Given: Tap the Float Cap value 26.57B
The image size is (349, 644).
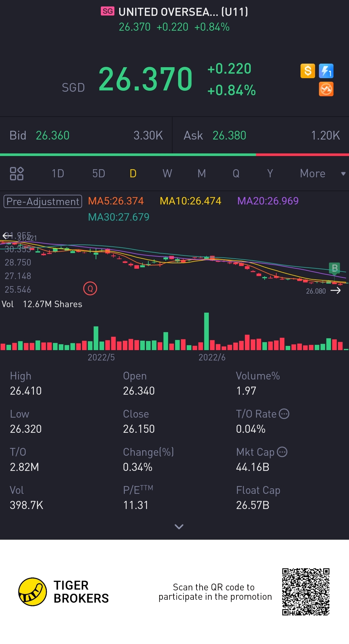Looking at the screenshot, I should [253, 505].
